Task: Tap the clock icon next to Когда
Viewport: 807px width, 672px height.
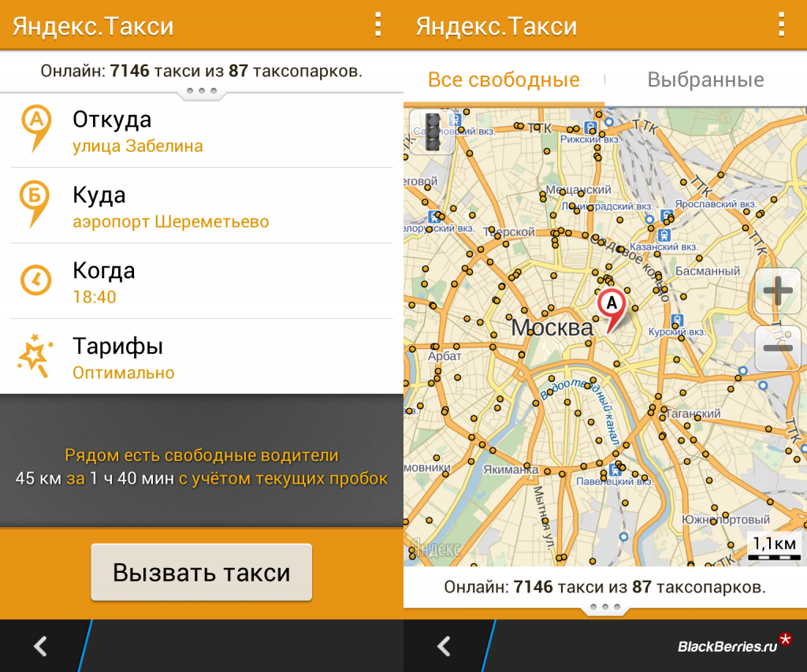Action: click(35, 280)
